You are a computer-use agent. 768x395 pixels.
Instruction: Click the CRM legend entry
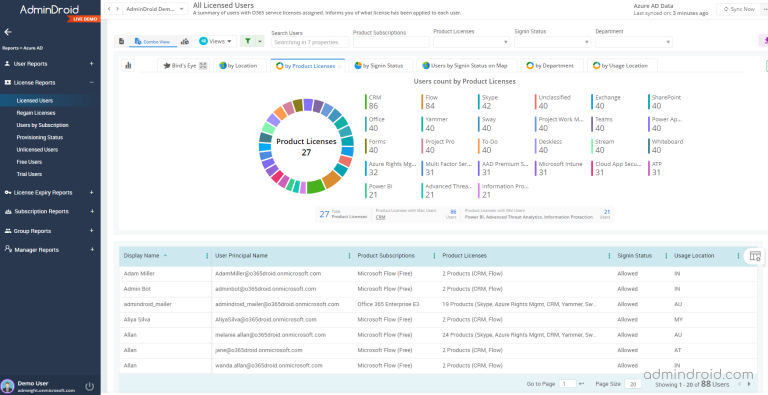(x=373, y=101)
